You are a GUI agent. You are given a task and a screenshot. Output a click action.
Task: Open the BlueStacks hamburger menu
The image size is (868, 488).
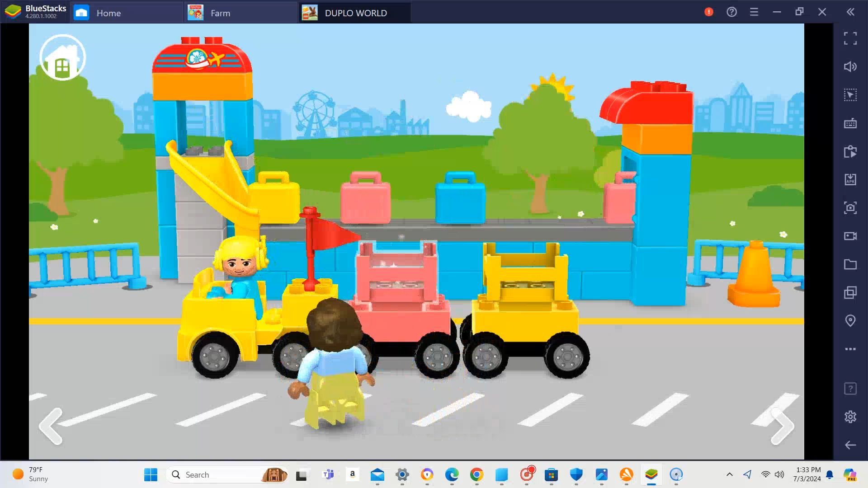click(754, 12)
